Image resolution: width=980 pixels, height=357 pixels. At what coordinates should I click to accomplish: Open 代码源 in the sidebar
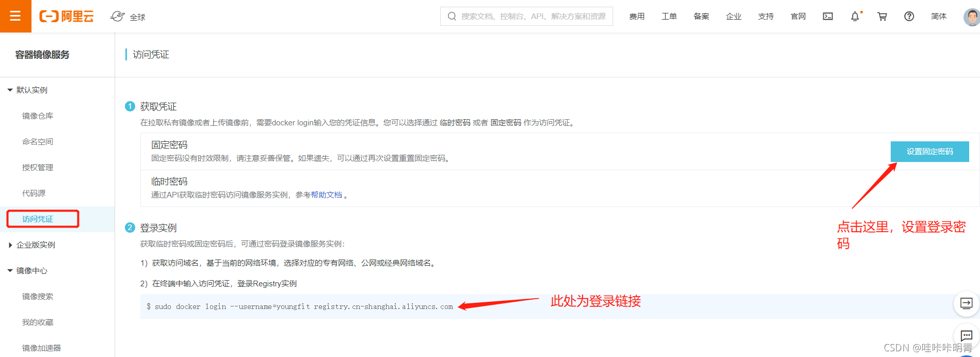click(x=34, y=193)
